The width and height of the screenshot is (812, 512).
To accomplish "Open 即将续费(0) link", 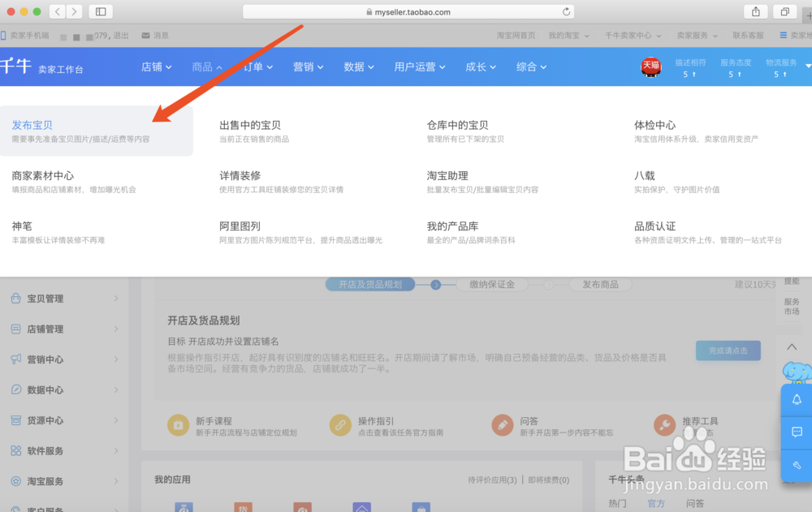I will point(548,480).
